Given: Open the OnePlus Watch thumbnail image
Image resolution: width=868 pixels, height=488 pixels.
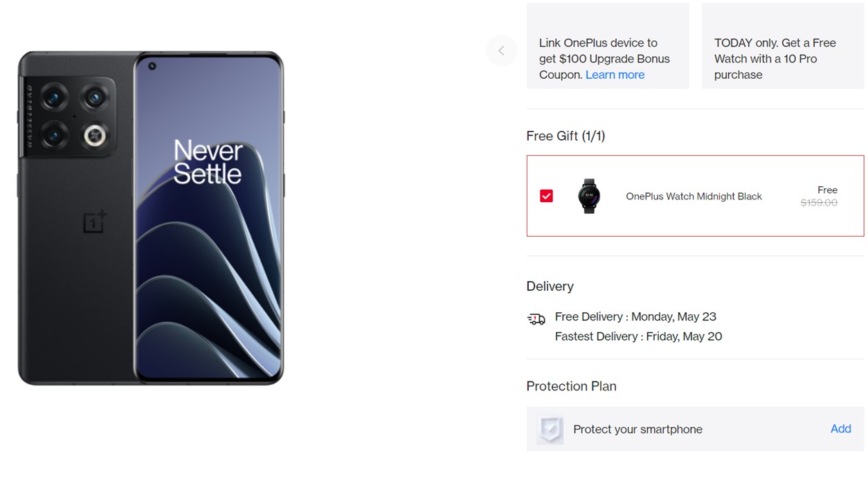Looking at the screenshot, I should [x=589, y=196].
